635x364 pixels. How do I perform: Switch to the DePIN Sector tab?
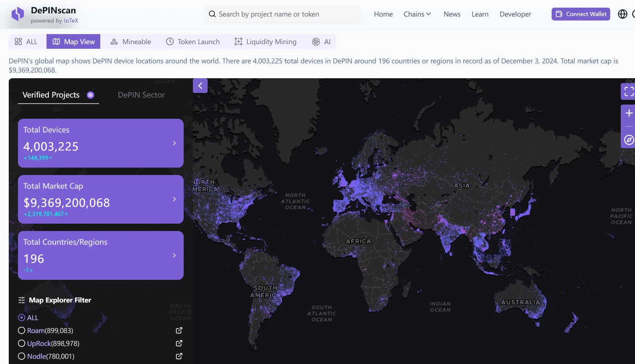point(141,95)
